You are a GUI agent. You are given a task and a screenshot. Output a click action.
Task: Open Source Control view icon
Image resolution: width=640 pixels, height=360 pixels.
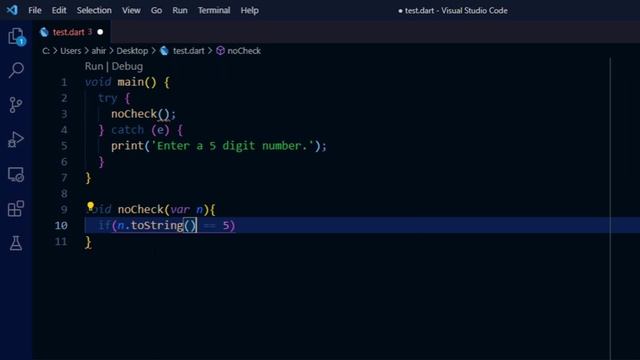(16, 105)
